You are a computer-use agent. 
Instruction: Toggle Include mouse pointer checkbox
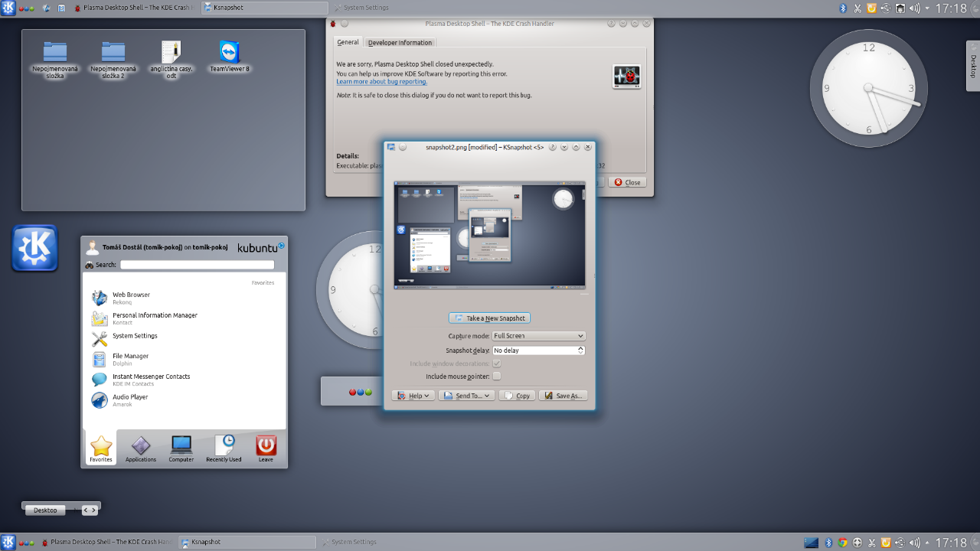click(497, 377)
